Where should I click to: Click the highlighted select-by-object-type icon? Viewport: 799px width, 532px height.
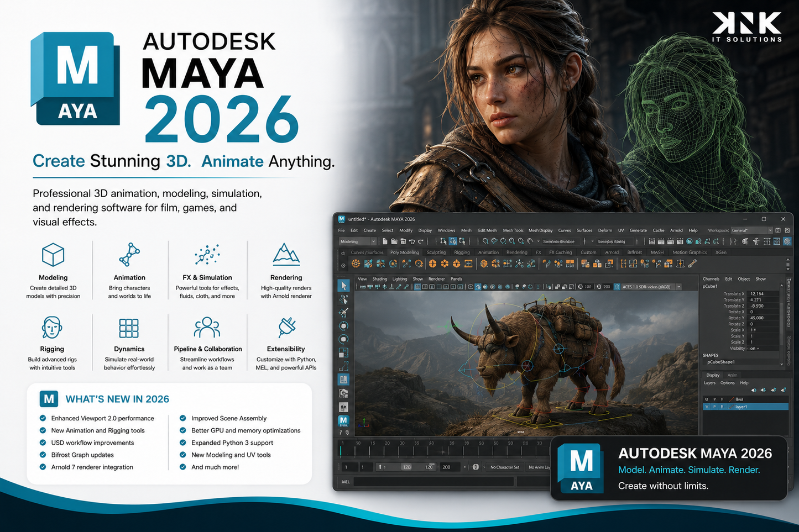click(x=453, y=241)
